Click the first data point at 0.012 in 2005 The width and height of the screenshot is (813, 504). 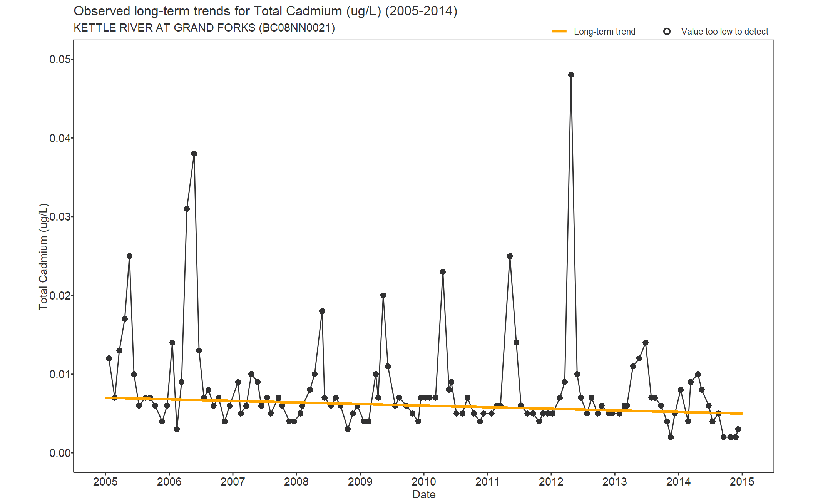(x=109, y=358)
